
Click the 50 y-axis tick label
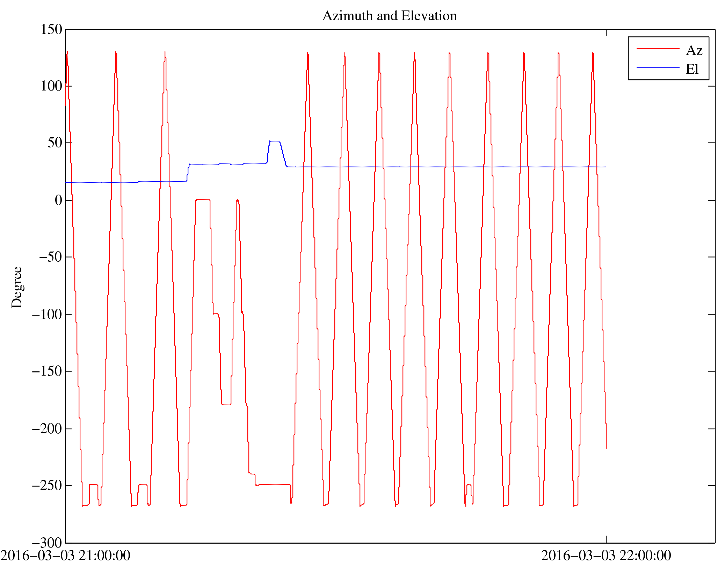click(55, 143)
